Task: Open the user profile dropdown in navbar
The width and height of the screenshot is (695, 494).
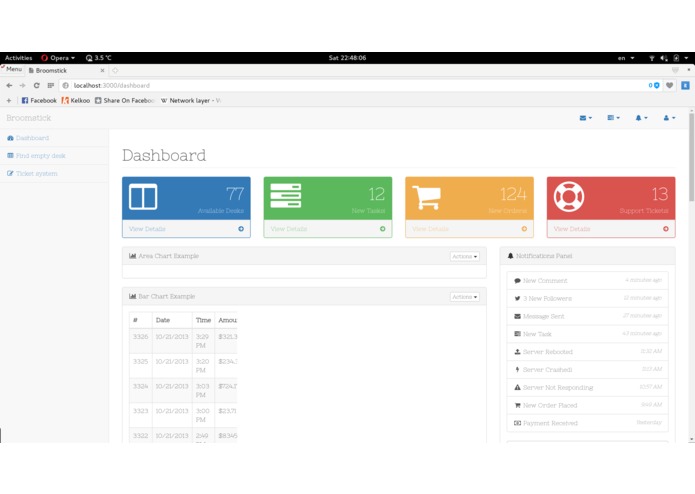Action: [x=669, y=118]
